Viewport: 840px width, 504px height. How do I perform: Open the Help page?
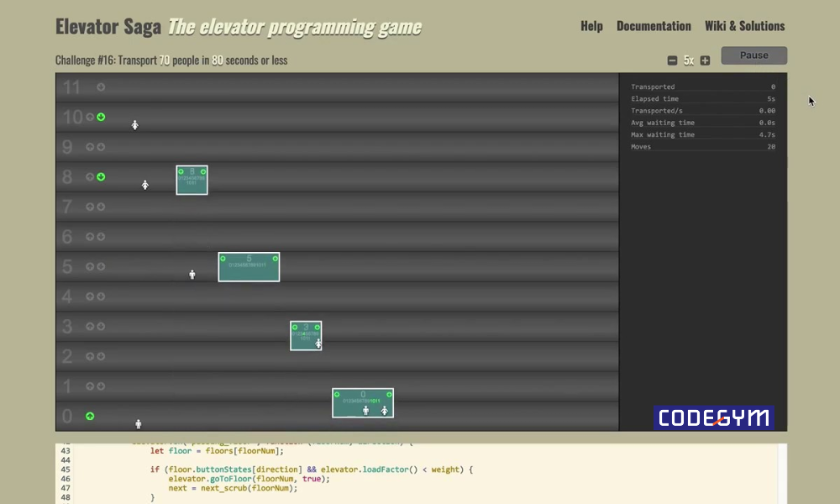coord(591,26)
